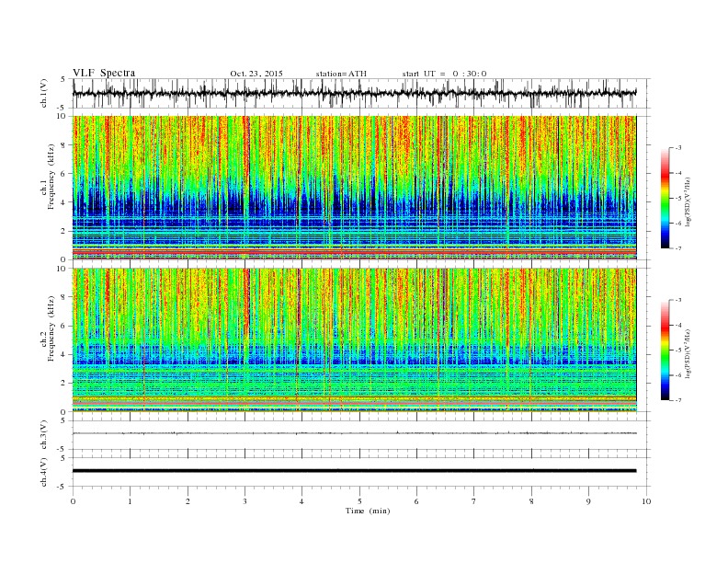
Task: Click the "-3" tick on upper color bar
Action: (678, 148)
